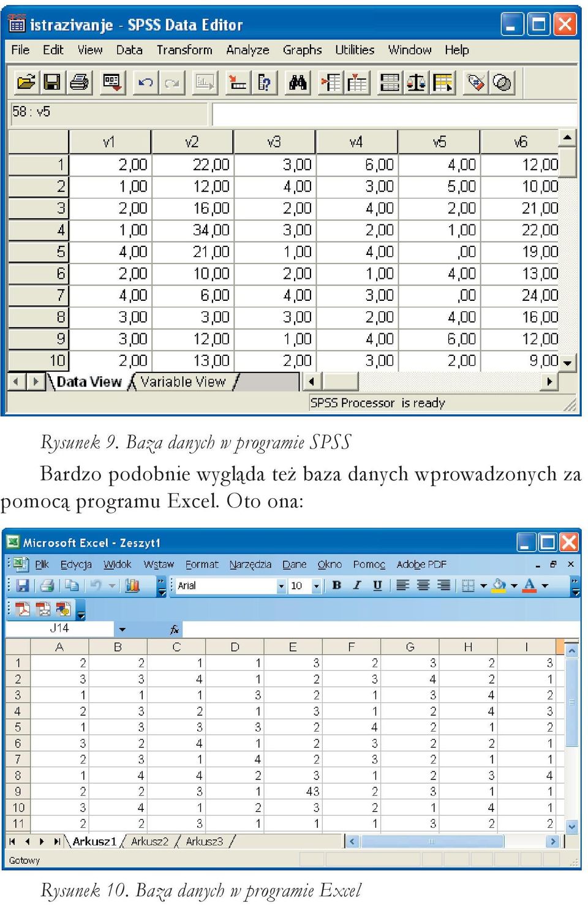Toggle Value Labels tag icon in SPSS
The height and width of the screenshot is (905, 588).
(x=476, y=82)
